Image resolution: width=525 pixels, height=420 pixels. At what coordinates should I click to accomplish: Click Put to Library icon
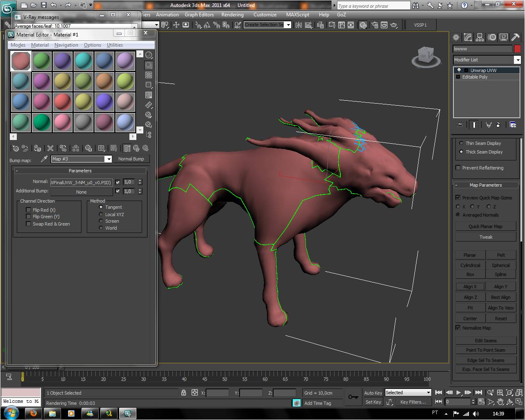click(x=88, y=148)
